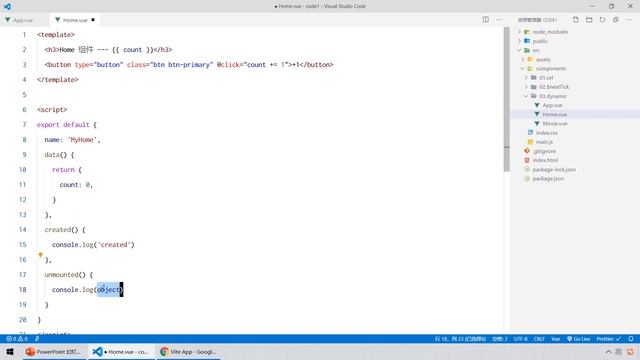Screen dimensions: 640x360
Task: Open package-lock.json in explorer
Action: click(554, 169)
